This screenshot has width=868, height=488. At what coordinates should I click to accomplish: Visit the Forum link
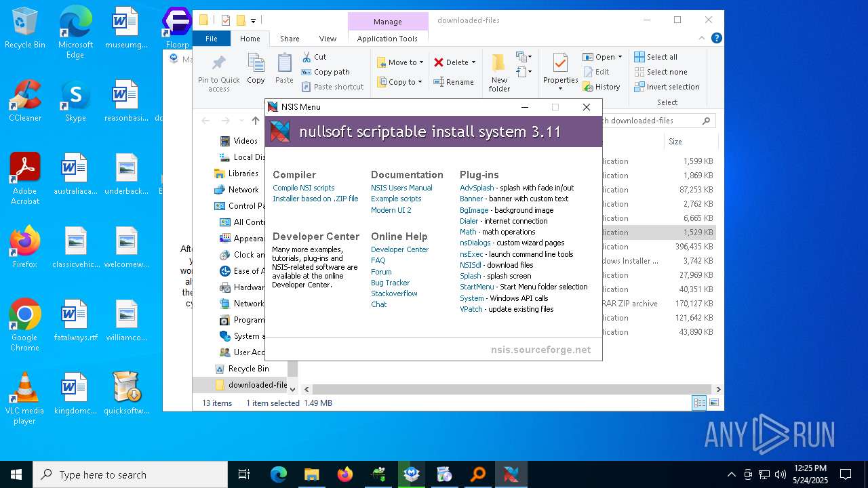[381, 272]
